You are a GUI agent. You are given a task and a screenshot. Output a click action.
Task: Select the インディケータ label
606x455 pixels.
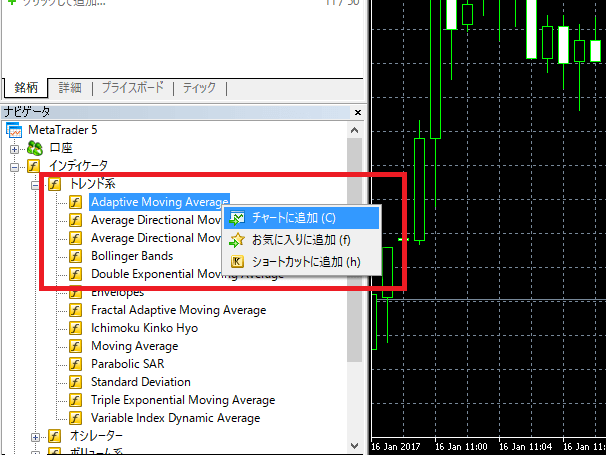tap(78, 166)
